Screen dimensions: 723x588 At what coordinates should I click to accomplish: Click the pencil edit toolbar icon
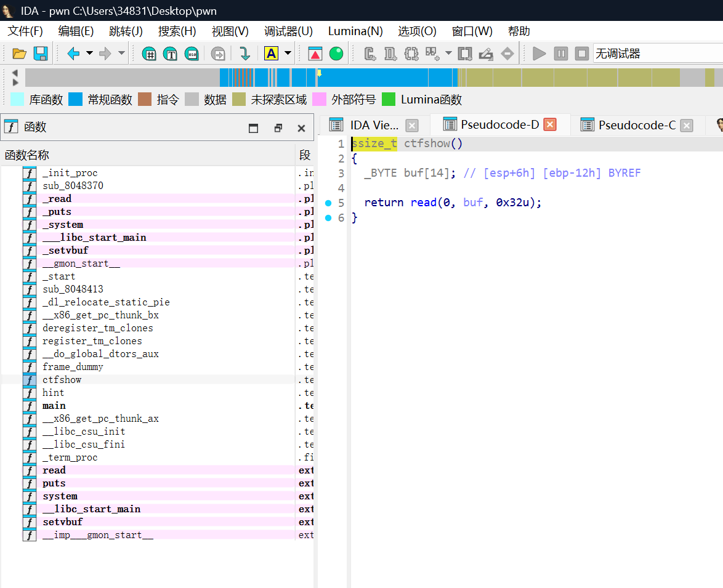click(x=485, y=54)
